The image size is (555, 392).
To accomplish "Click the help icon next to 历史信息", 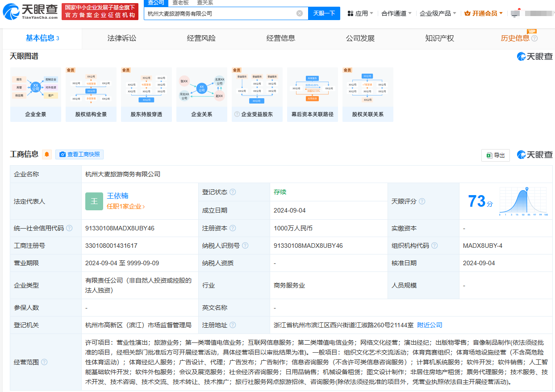I will point(534,38).
